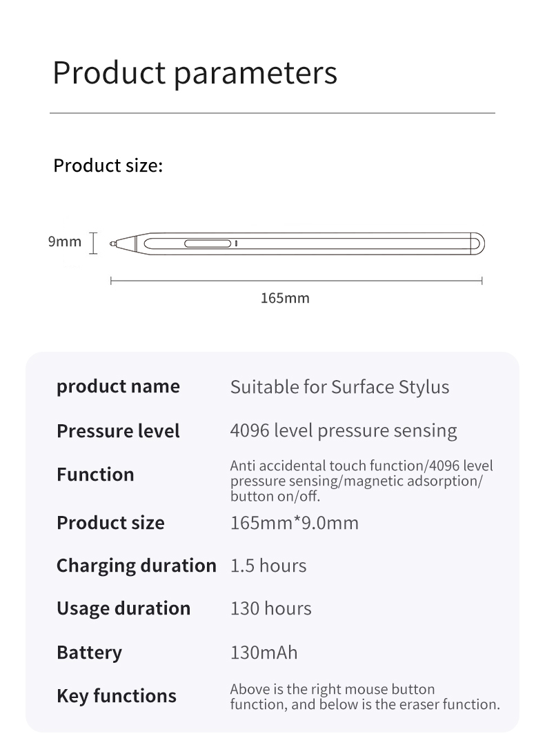
Task: Click the 165mm length dimension line
Action: tap(296, 281)
